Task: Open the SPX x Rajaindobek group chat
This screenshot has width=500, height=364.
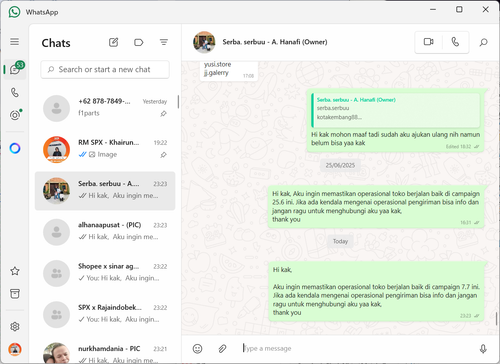Action: point(105,314)
